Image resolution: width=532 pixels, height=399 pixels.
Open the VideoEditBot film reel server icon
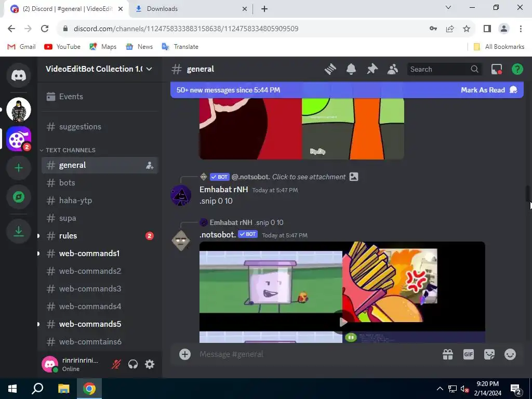pos(19,139)
